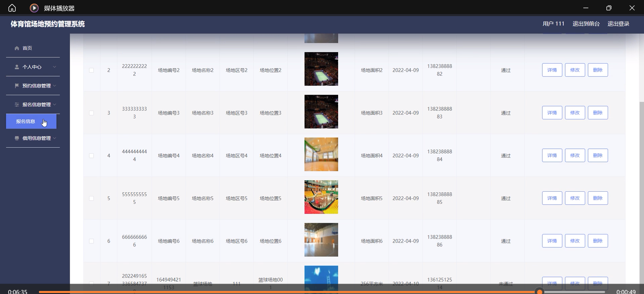
Task: Click the 2022-04-09 date in row 4
Action: click(x=406, y=155)
